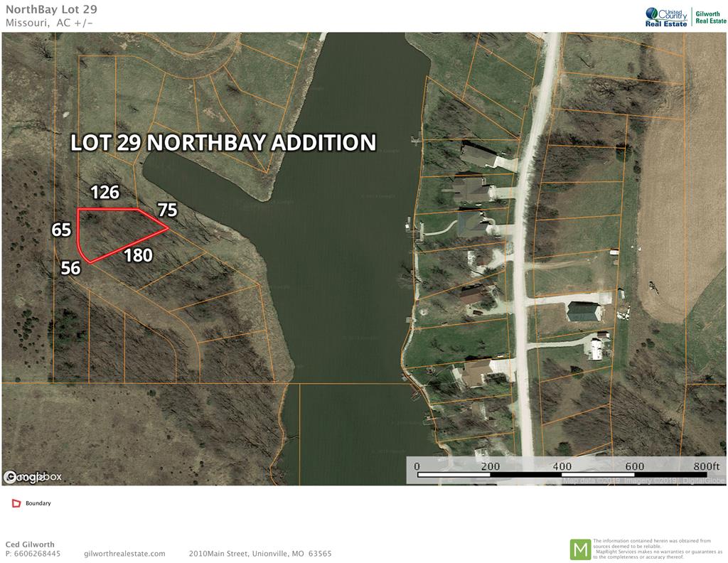
Task: Open the gilworthrealestate.com link
Action: coord(125,554)
